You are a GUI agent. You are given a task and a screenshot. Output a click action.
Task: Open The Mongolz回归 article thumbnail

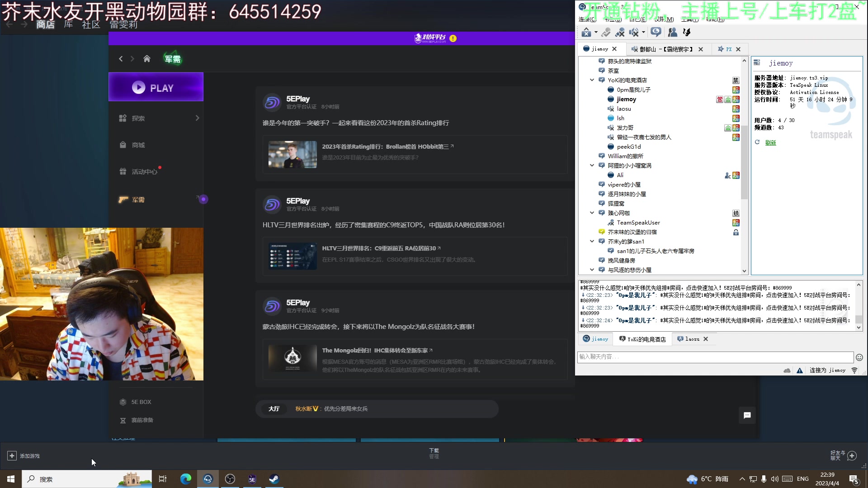292,358
